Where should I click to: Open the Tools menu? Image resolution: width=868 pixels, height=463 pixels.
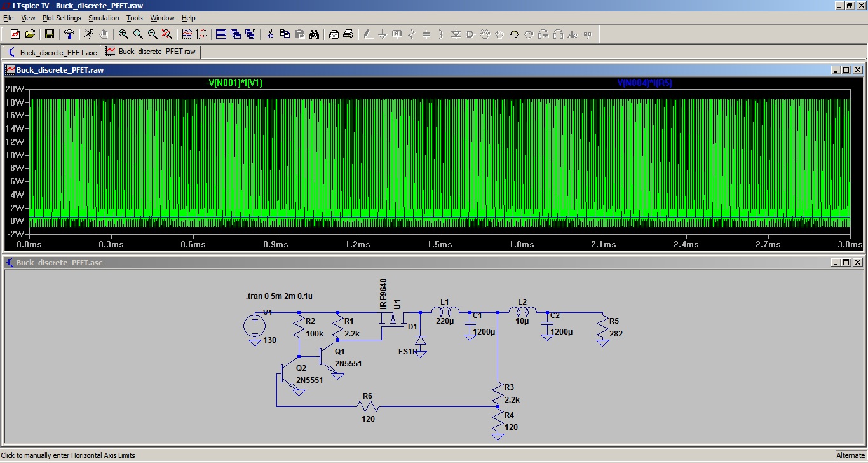[x=134, y=18]
